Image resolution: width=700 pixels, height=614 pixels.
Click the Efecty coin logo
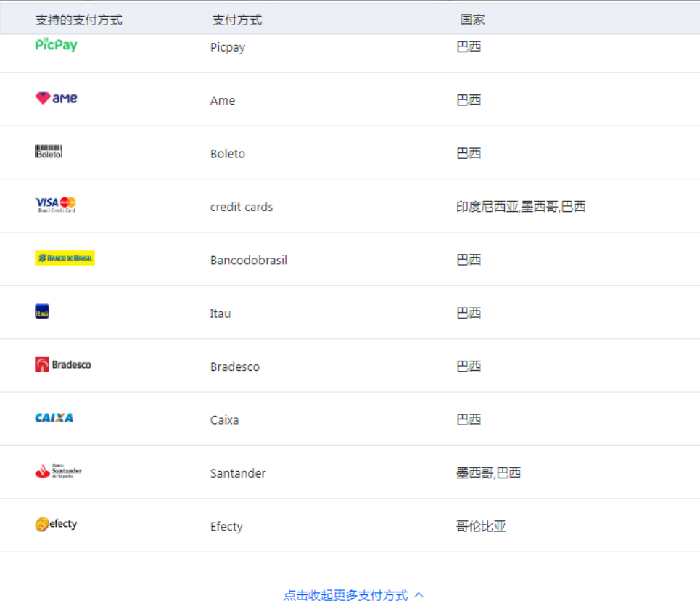coord(57,524)
